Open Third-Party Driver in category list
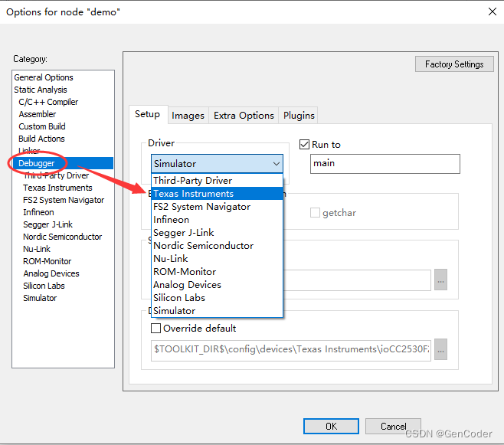504x445 pixels. 56,175
